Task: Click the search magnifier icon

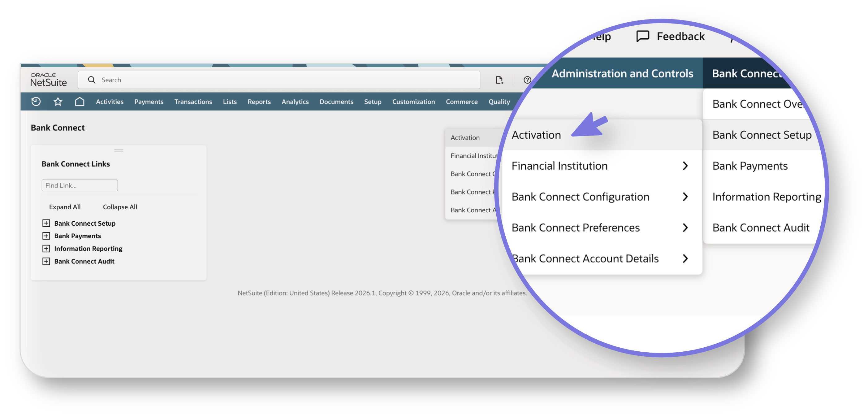Action: click(92, 80)
